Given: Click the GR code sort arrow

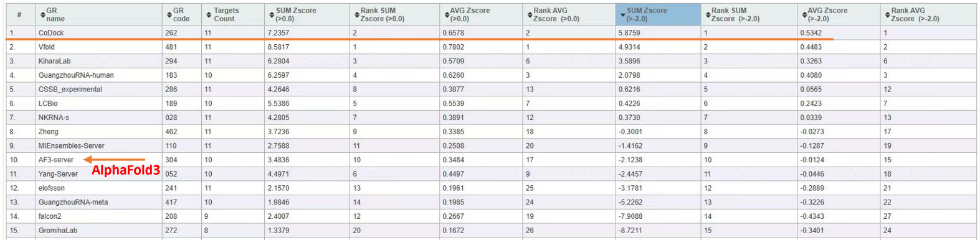Looking at the screenshot, I should coord(169,14).
